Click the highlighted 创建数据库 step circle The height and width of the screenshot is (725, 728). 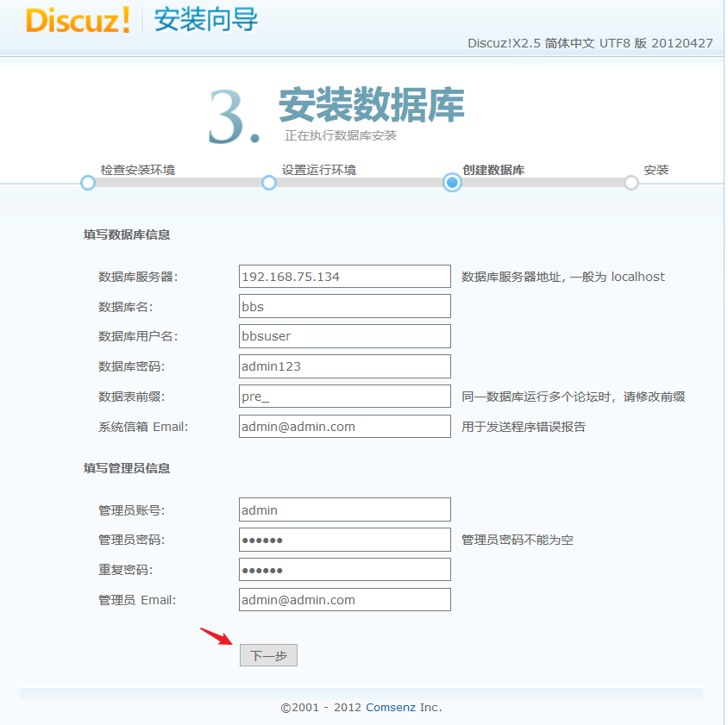451,183
